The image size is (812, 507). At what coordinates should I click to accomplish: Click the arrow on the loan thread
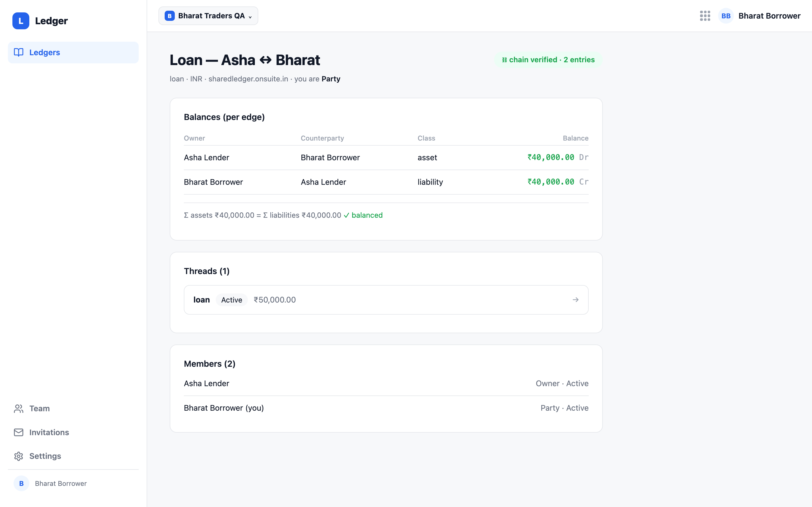575,300
